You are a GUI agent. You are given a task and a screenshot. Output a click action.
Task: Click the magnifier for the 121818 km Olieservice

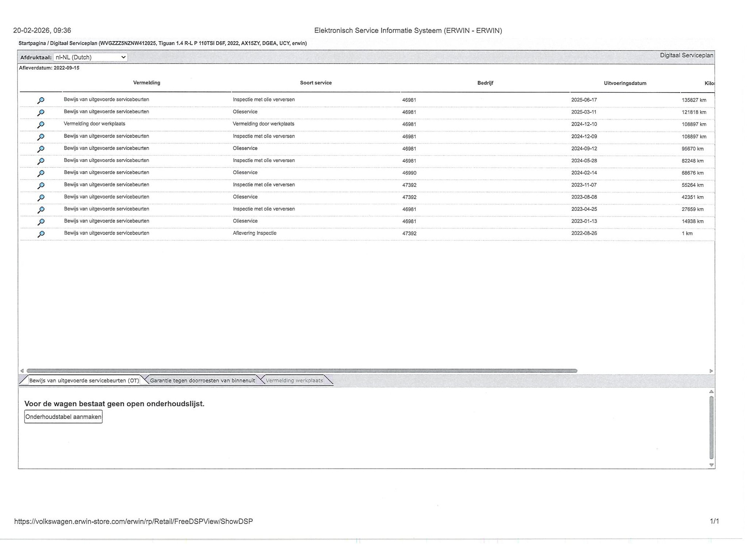40,112
